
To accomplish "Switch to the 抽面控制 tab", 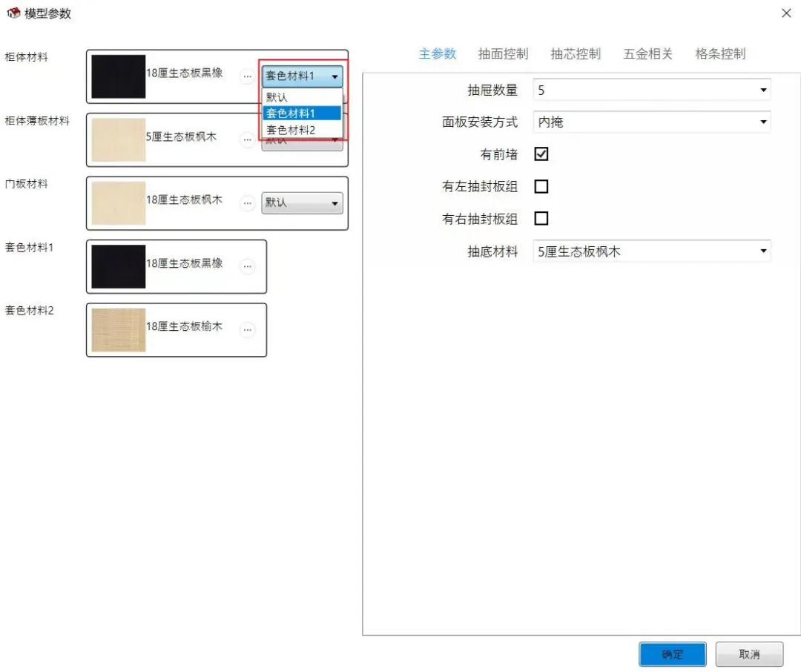I will click(x=503, y=53).
